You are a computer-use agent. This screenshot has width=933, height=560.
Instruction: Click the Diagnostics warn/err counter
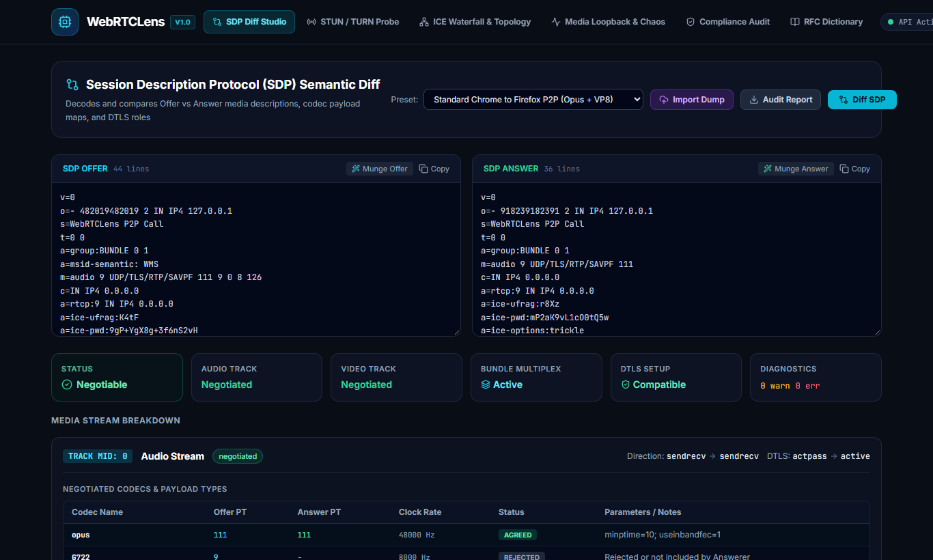coord(790,386)
